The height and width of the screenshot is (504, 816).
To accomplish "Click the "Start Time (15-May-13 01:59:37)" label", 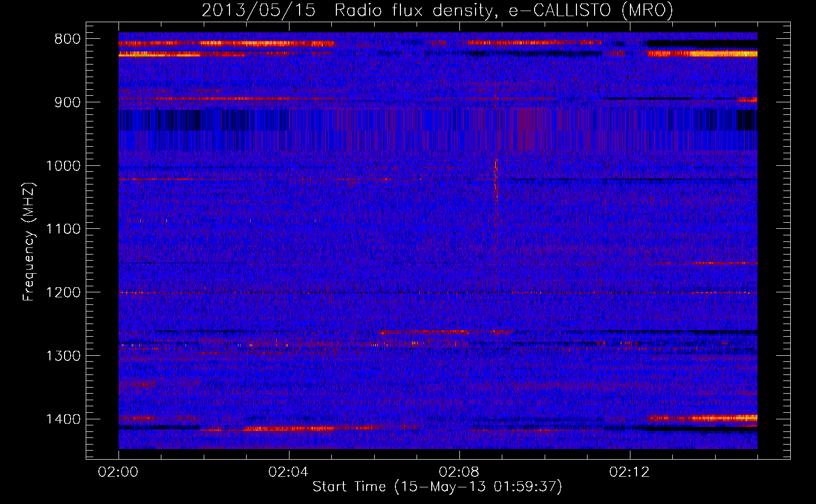I will click(x=437, y=487).
